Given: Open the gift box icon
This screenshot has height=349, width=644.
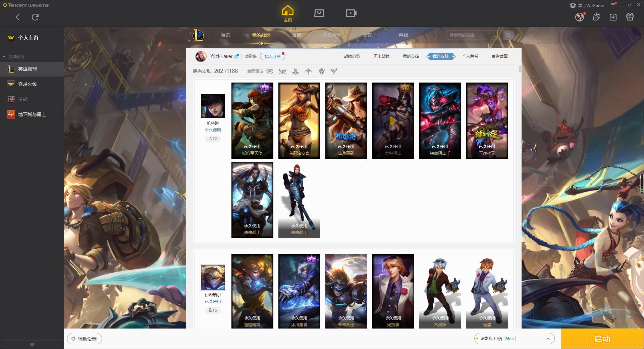Looking at the screenshot, I should pos(630,17).
